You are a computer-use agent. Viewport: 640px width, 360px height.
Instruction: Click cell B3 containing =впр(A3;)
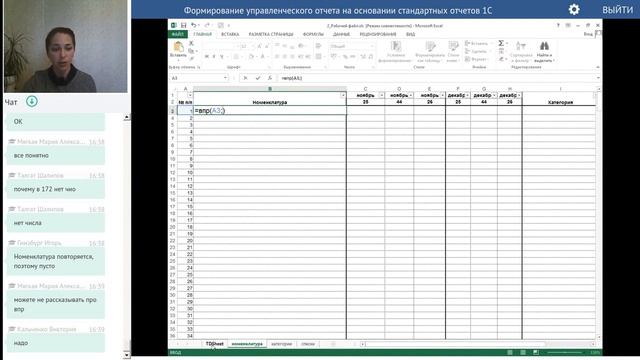pyautogui.click(x=270, y=111)
